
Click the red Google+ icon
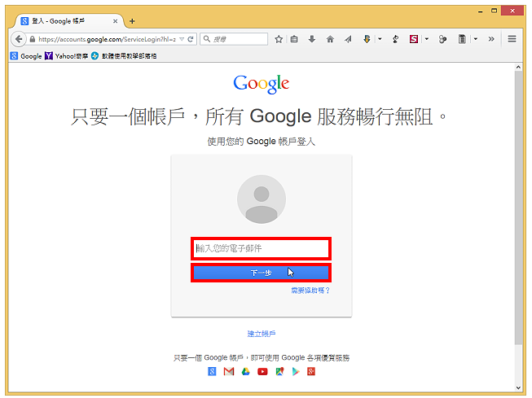tap(311, 372)
